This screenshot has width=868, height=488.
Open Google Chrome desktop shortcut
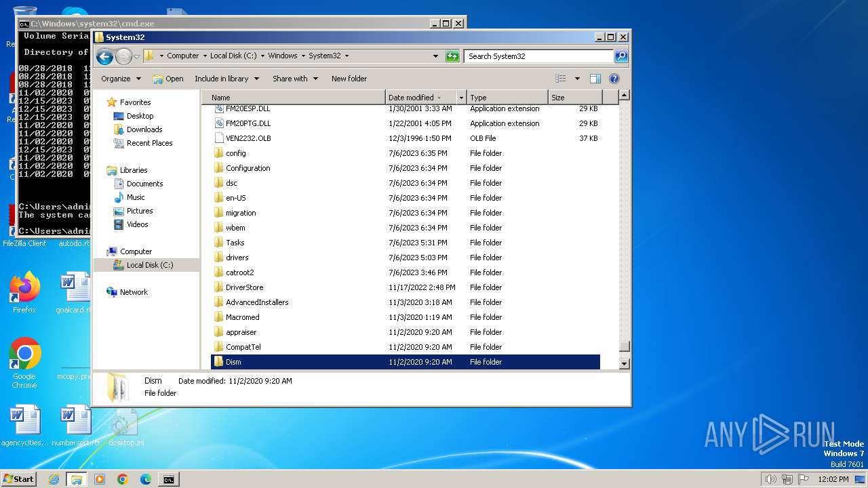coord(24,363)
